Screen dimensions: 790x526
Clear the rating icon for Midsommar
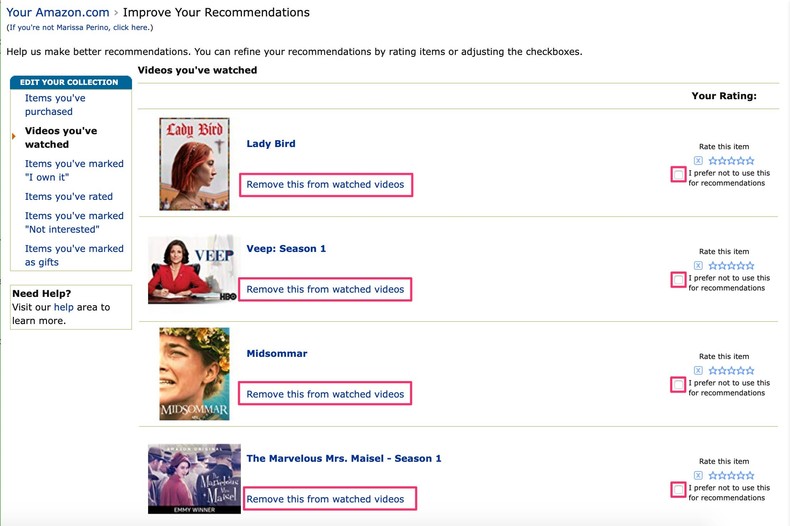coord(698,371)
